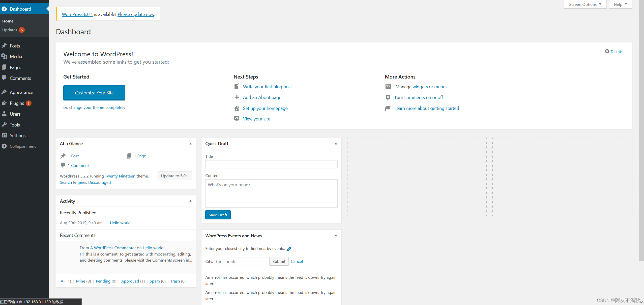Click the bubble icon next to 1 Comment

coord(63,165)
